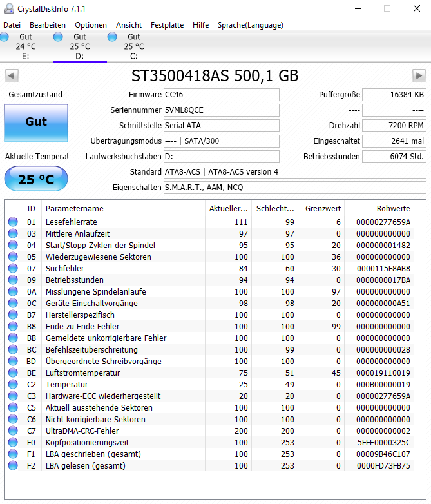Click the Schnittstelle field Serial ATA

[x=222, y=126]
